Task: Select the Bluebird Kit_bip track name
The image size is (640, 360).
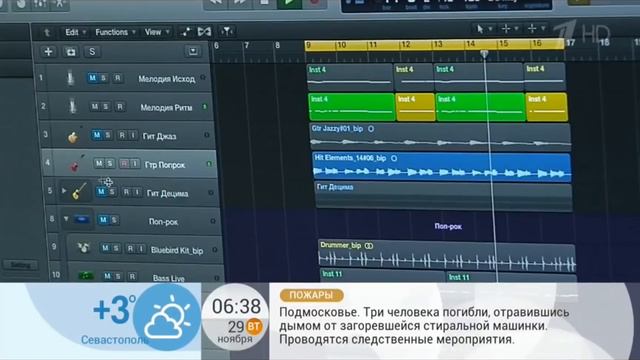Action: pos(177,250)
